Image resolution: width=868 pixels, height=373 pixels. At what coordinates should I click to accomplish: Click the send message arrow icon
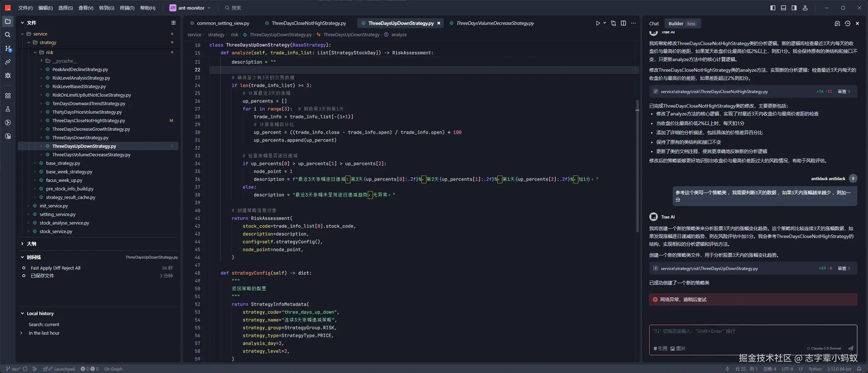tap(851, 348)
